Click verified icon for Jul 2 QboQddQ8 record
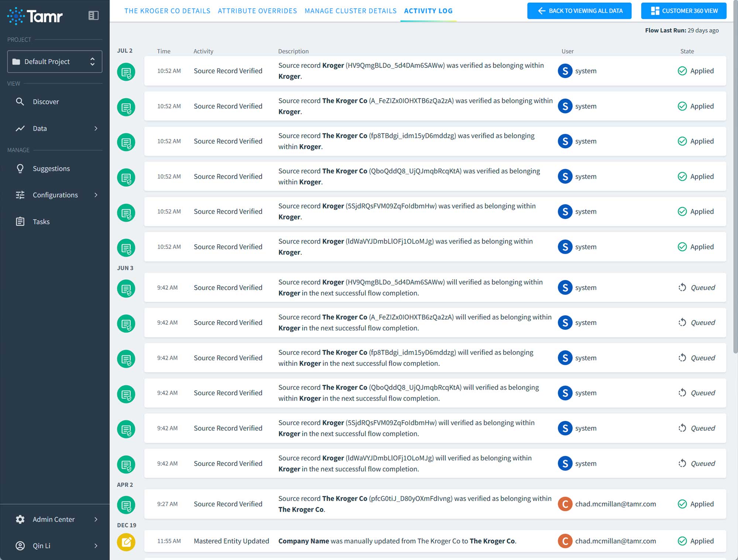738x560 pixels. pos(126,177)
